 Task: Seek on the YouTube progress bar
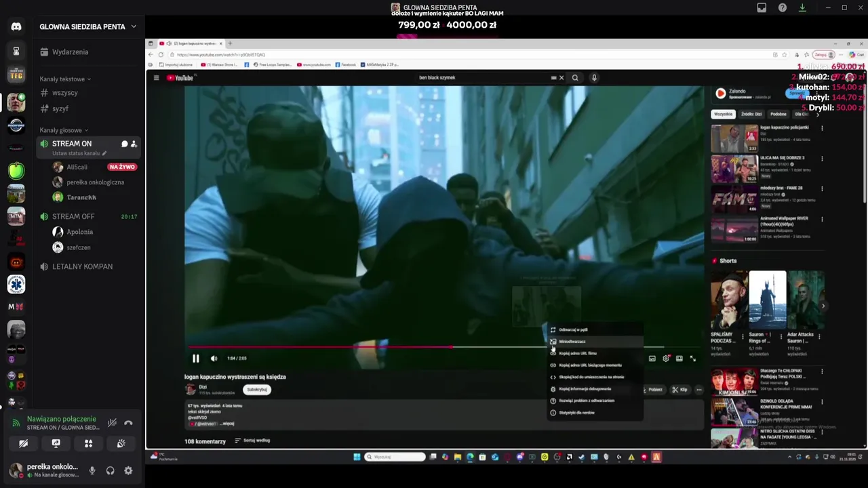coord(446,346)
